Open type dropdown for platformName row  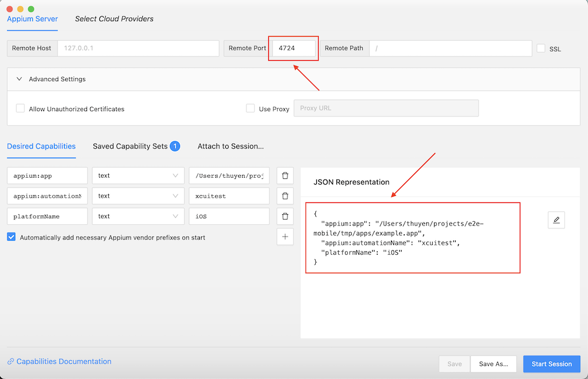(x=138, y=216)
